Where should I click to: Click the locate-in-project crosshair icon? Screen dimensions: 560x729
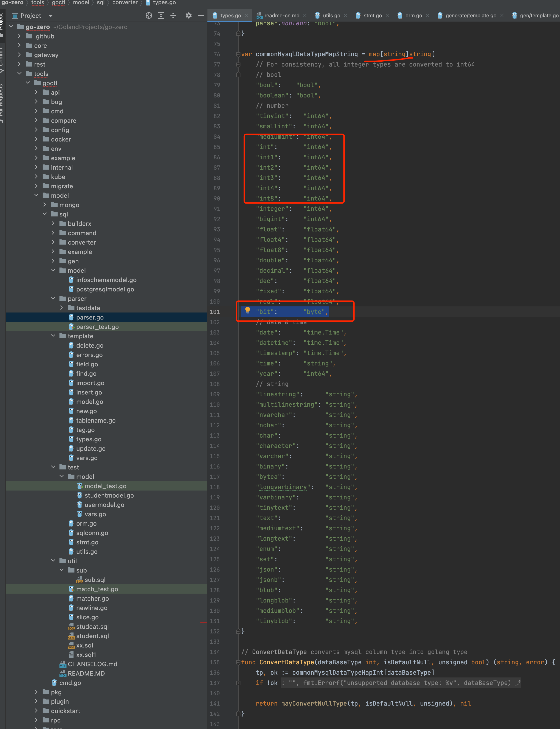point(149,16)
